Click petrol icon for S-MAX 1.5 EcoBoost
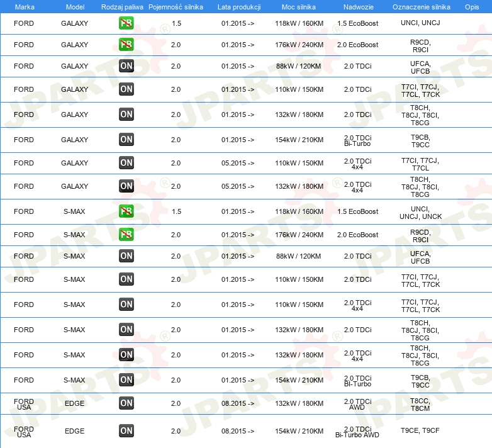 pos(126,211)
